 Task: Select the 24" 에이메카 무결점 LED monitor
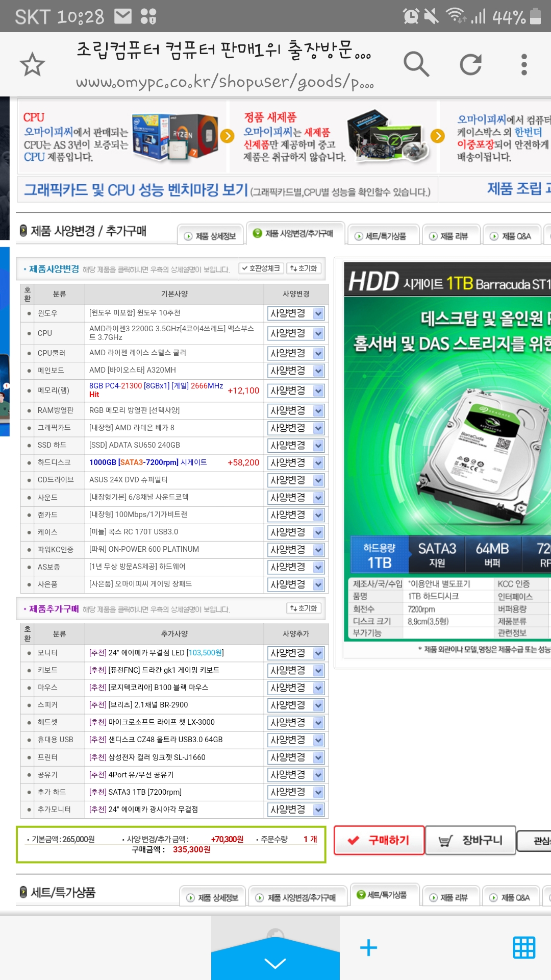coord(156,653)
